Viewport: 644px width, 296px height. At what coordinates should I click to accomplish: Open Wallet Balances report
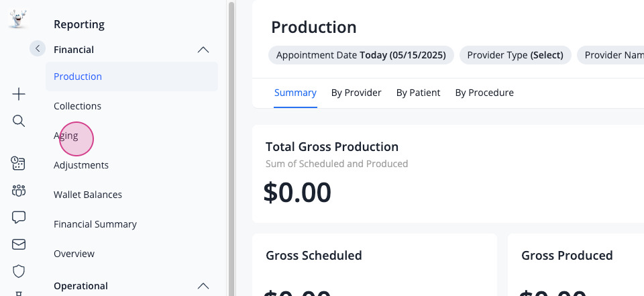click(x=88, y=195)
